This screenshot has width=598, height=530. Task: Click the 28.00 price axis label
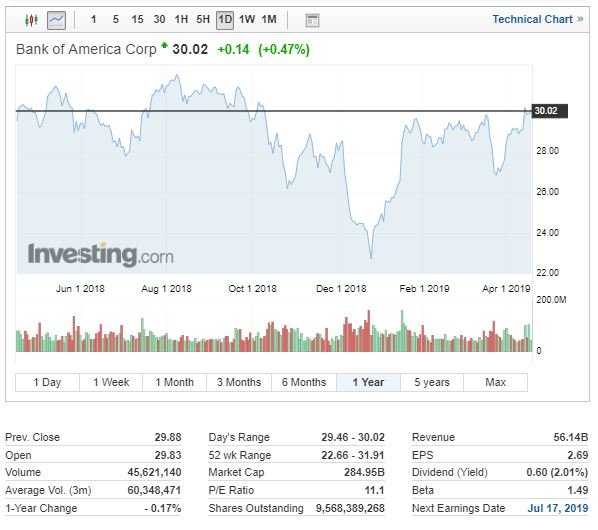click(x=547, y=151)
